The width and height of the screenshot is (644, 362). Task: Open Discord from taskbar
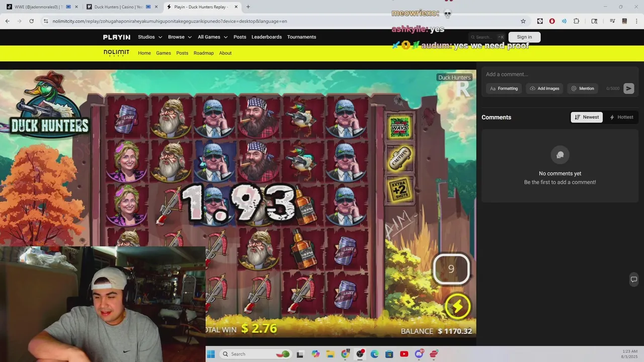(x=419, y=354)
